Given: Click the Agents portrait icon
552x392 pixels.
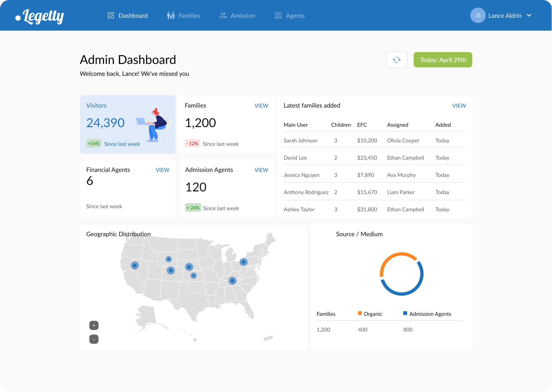Looking at the screenshot, I should [x=278, y=16].
